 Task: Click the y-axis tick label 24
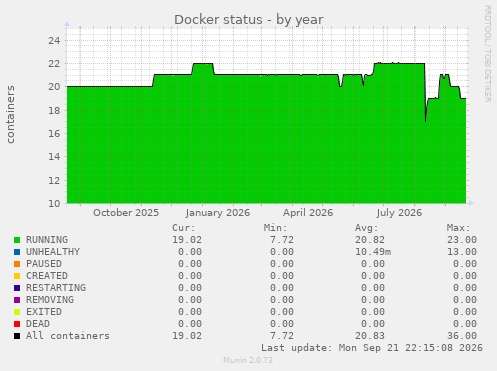pyautogui.click(x=54, y=41)
